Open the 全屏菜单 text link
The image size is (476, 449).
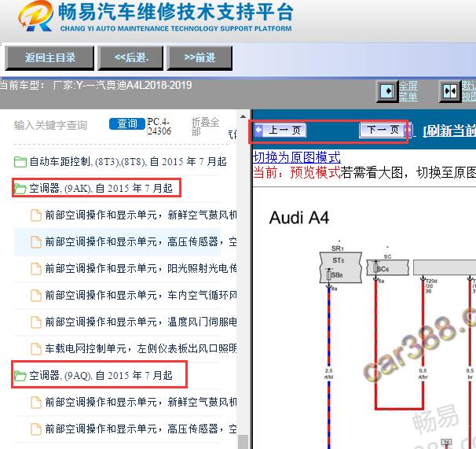tap(408, 91)
